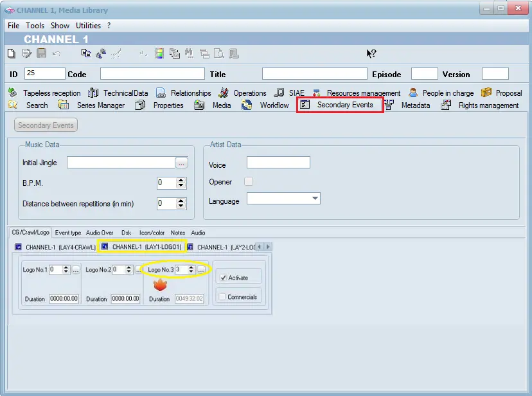Click the context help pointer icon
The image size is (532, 396).
(371, 54)
